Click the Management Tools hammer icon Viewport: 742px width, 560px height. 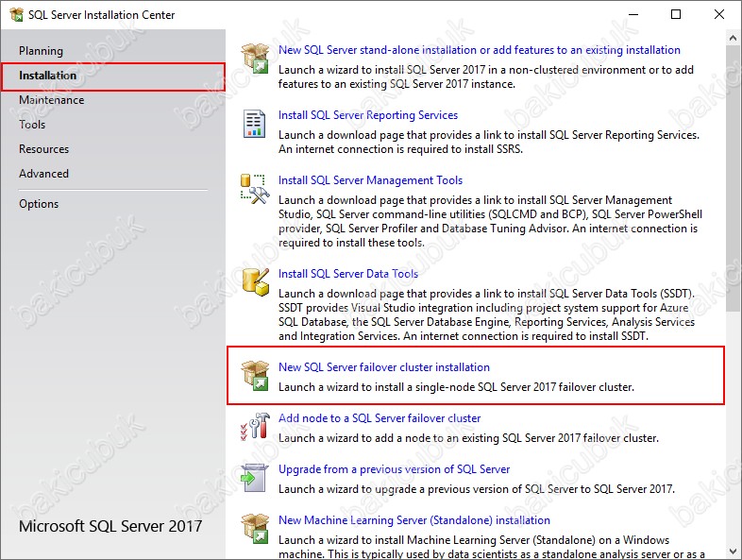255,189
